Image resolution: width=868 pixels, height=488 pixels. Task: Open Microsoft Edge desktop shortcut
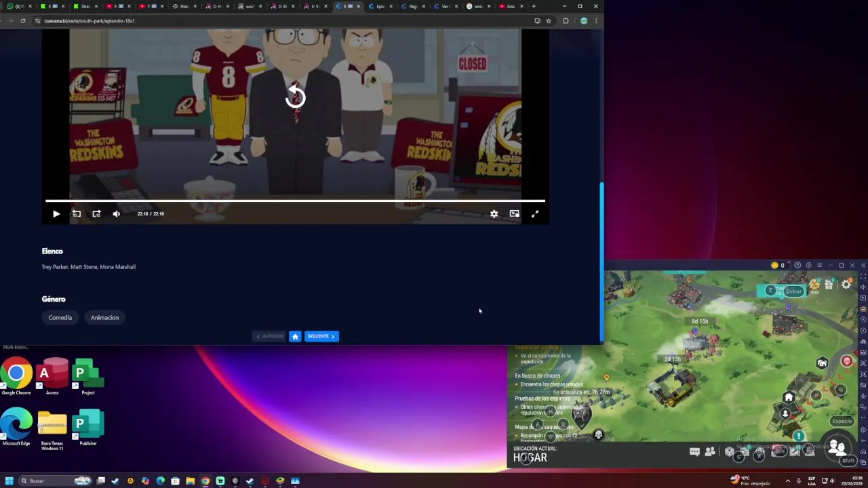click(16, 427)
